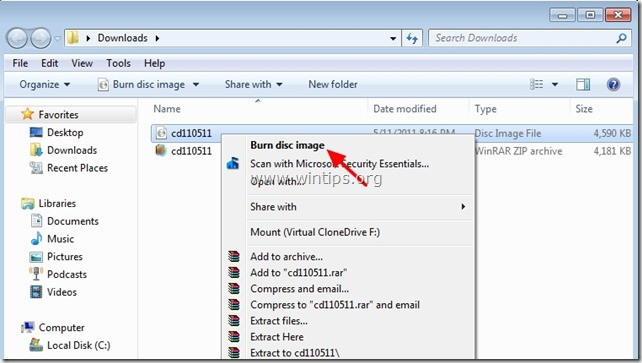Click the Computer icon in sidebar
Viewport: 642px width, 363px height.
(x=27, y=327)
